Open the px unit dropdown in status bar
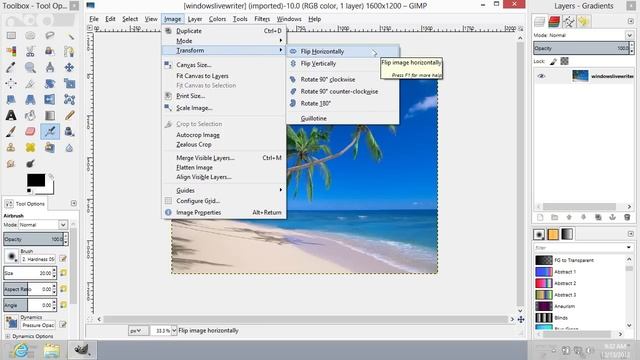 (138, 331)
